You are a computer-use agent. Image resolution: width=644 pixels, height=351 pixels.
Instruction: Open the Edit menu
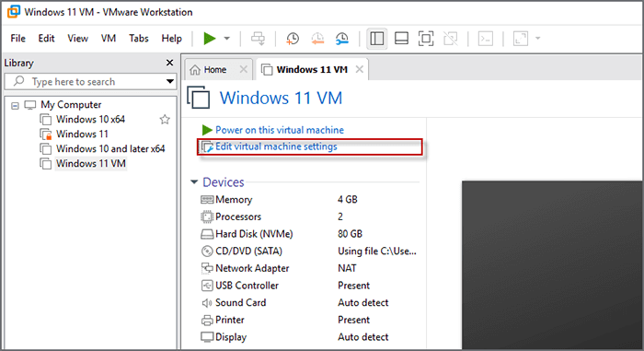click(46, 39)
